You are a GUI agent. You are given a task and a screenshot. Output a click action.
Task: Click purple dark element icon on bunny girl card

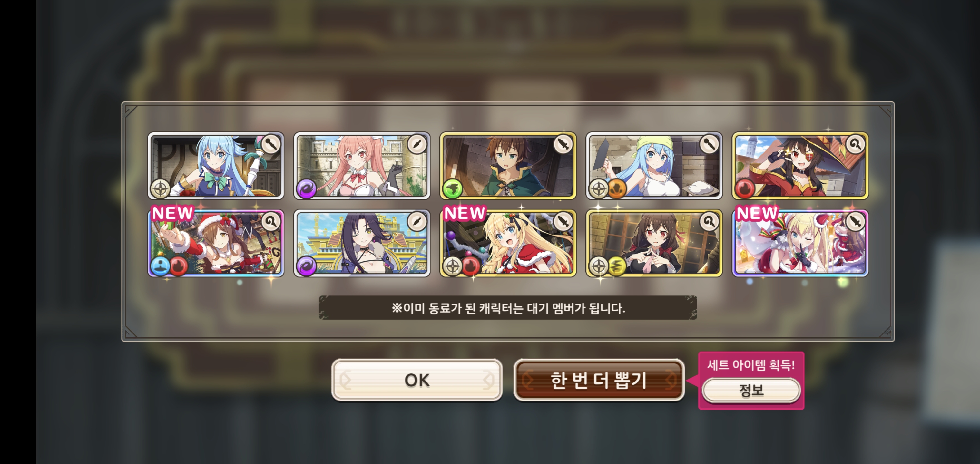pyautogui.click(x=306, y=188)
